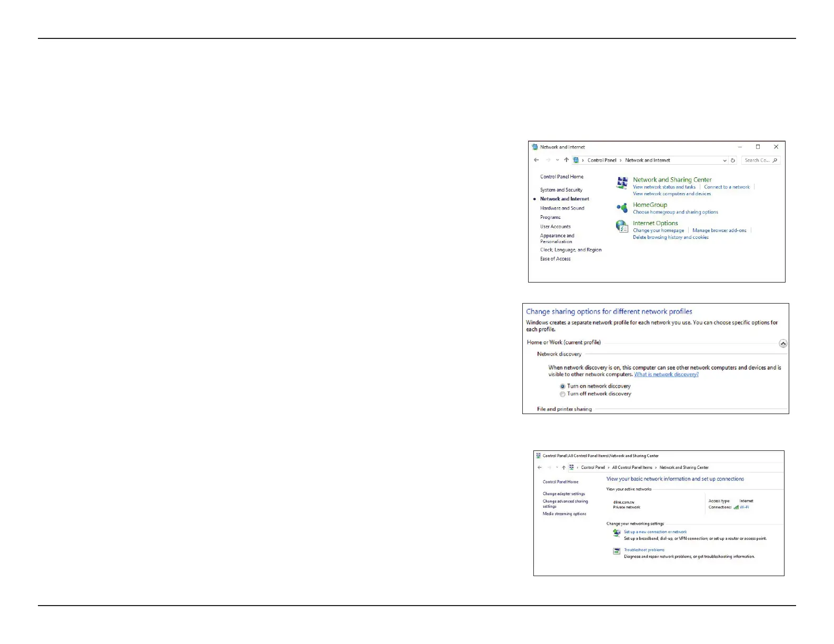Click the up arrow in the Network and Sharing Center window
This screenshot has width=834, height=644.
coord(563,467)
